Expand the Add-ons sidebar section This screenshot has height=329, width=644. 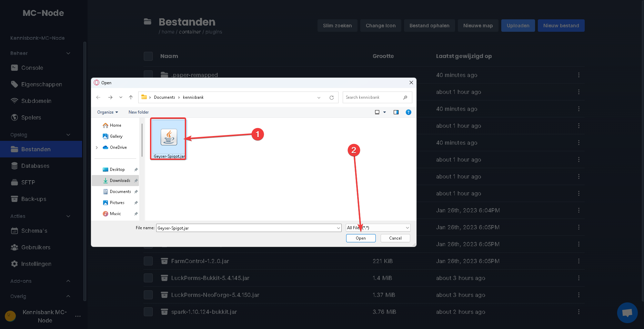[68, 281]
